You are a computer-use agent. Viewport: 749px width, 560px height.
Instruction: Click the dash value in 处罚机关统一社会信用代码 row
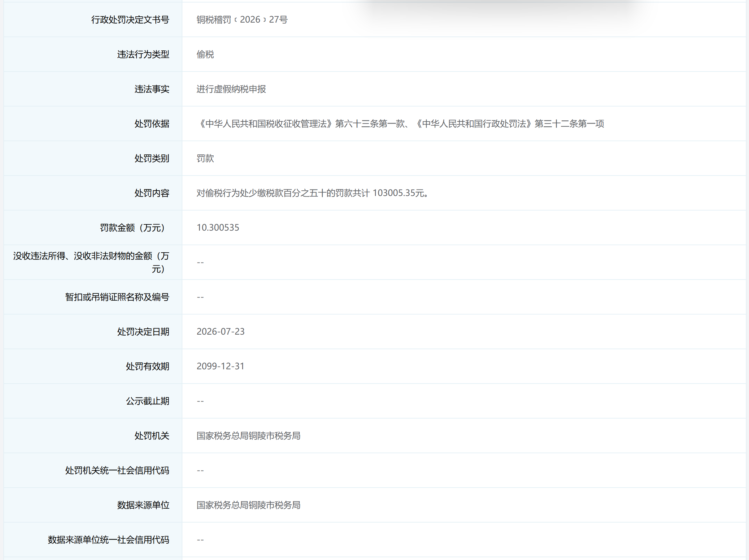200,471
